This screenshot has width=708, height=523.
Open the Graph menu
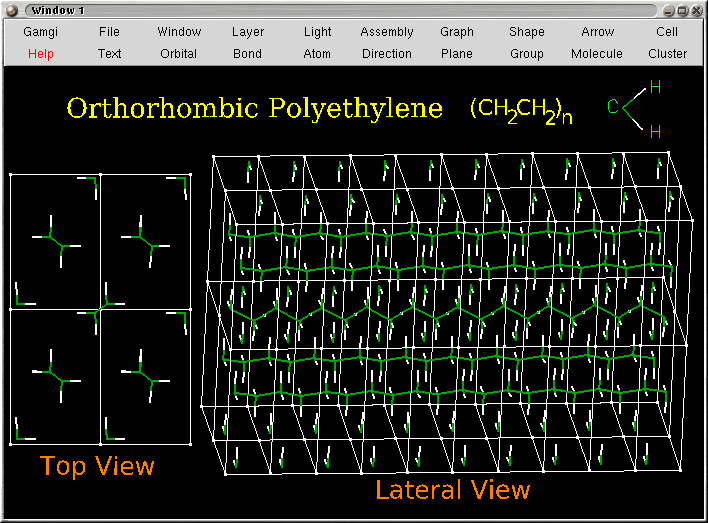[457, 32]
